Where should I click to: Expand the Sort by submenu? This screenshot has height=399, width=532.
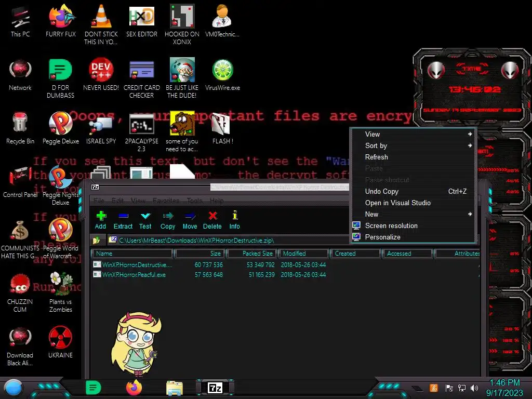[x=413, y=145]
